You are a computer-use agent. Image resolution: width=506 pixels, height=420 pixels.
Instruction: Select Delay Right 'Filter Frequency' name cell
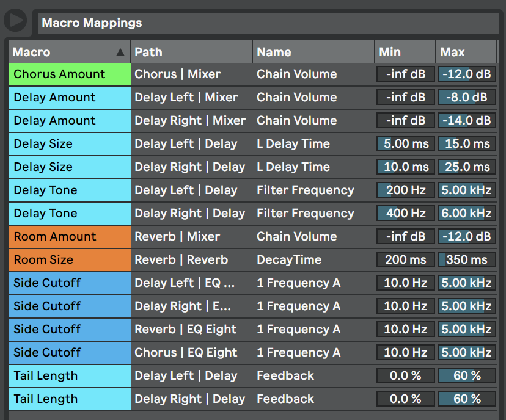tap(314, 214)
